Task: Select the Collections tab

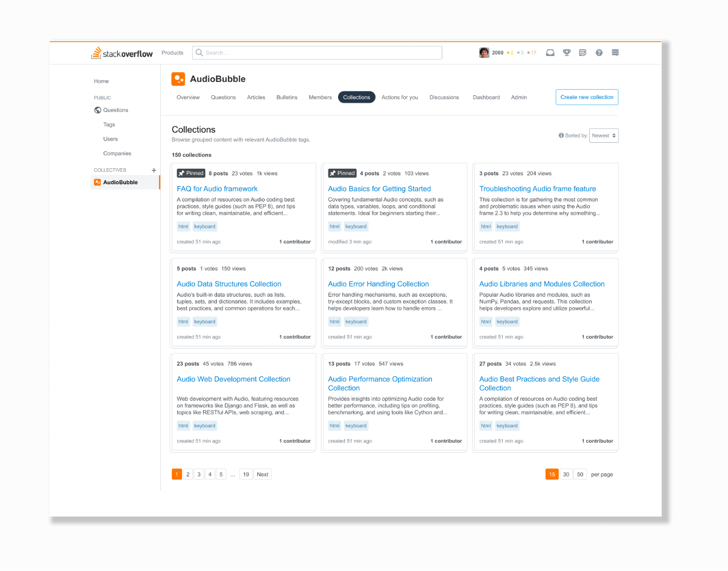Action: click(357, 97)
